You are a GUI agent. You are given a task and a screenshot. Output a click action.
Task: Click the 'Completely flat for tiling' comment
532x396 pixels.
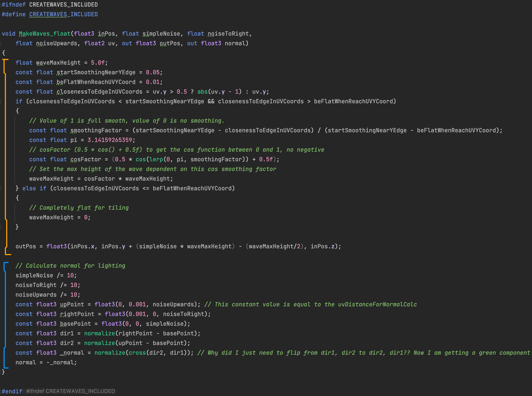[79, 208]
